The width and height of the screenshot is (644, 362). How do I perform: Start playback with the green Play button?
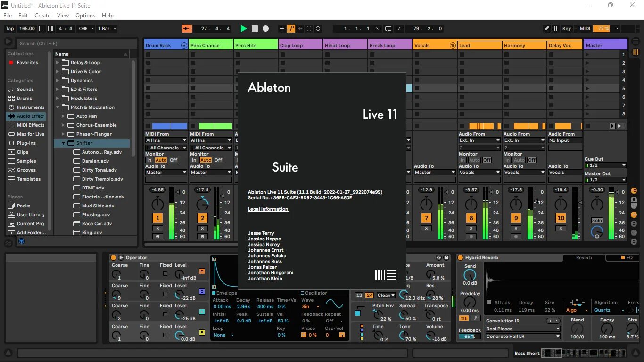[243, 29]
